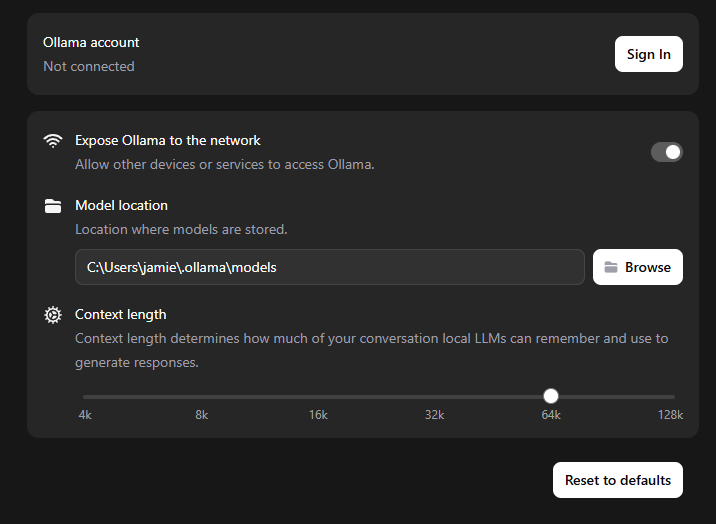
Task: Click the Ollama account heading
Action: pyautogui.click(x=91, y=42)
